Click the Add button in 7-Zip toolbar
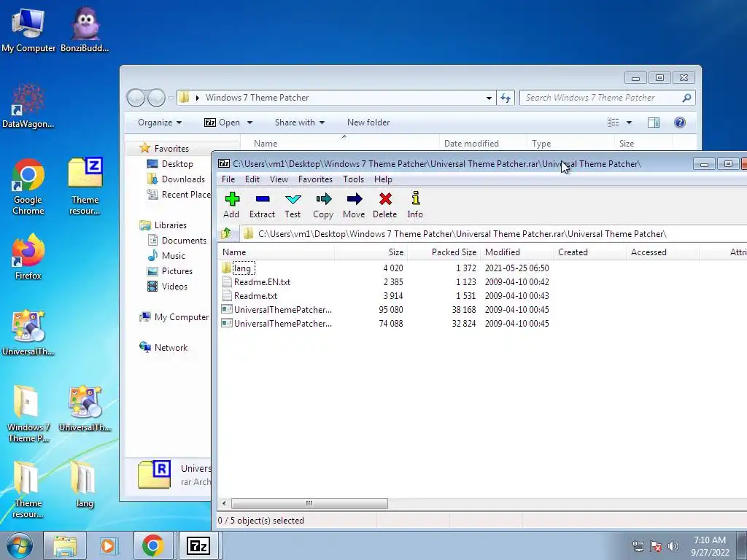The width and height of the screenshot is (747, 560). (x=232, y=205)
